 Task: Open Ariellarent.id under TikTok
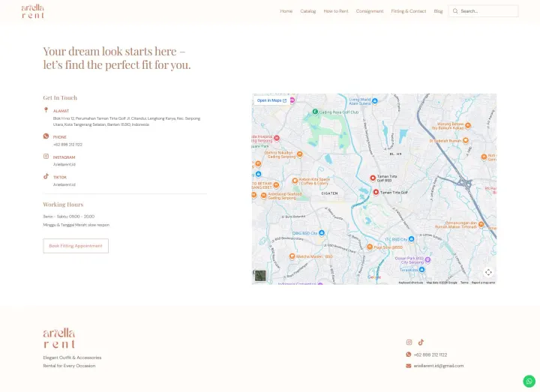64,184
